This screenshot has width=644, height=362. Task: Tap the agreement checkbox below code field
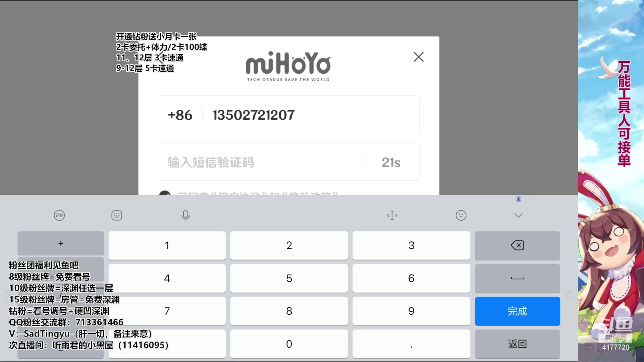165,193
